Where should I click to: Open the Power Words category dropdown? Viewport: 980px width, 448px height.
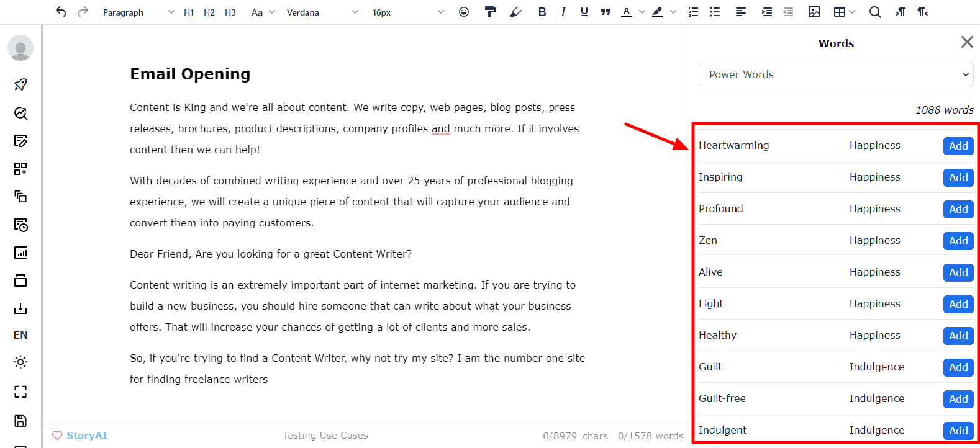coord(835,74)
